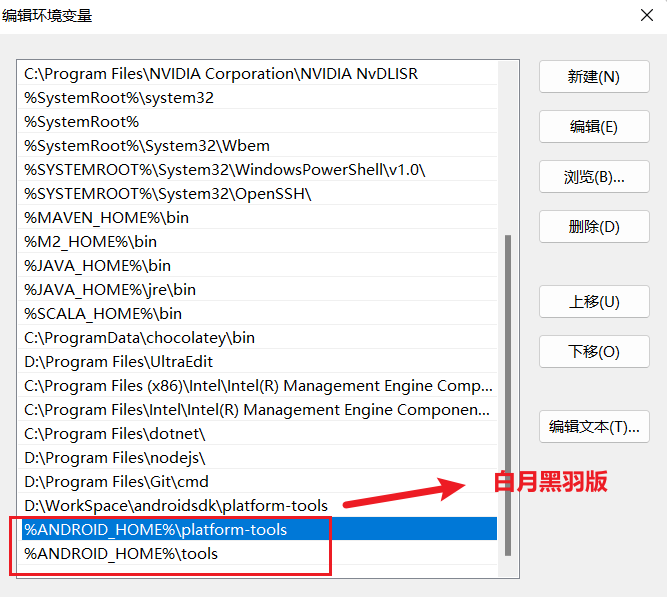Screen dimensions: 667x597
Task: Select the System32\OpenSSH\ path entry
Action: tap(257, 194)
